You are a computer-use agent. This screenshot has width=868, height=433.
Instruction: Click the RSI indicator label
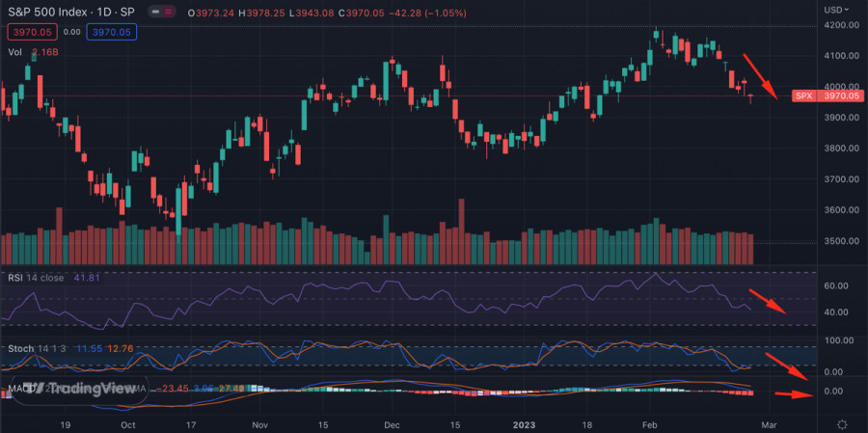[14, 278]
